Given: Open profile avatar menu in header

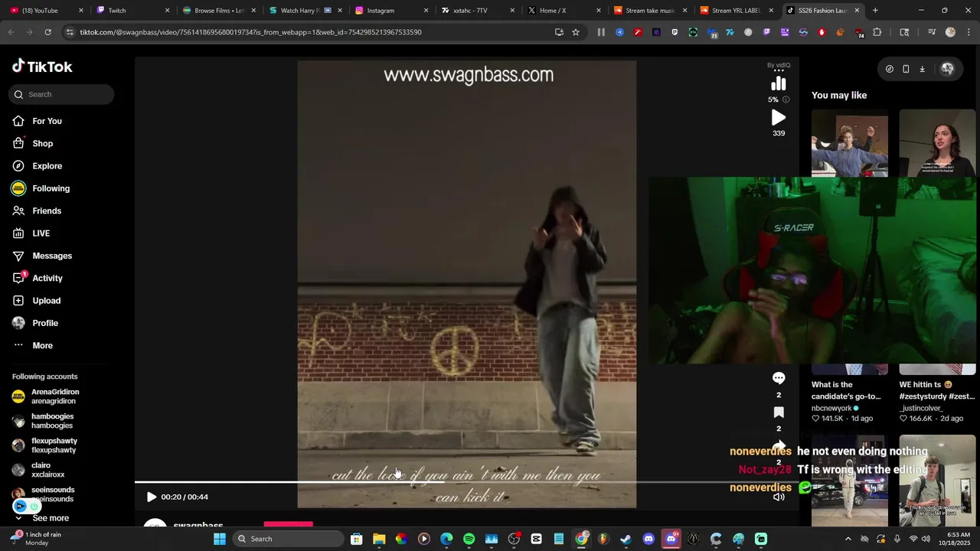Looking at the screenshot, I should click(947, 69).
